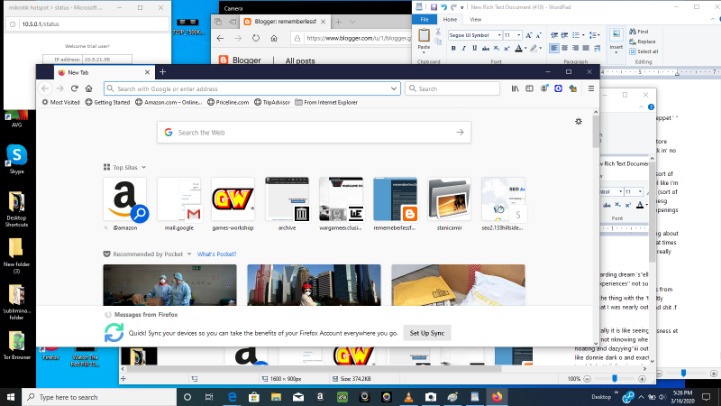Screen dimensions: 721x406
Task: Open Cortana circle on taskbar
Action: (187, 397)
